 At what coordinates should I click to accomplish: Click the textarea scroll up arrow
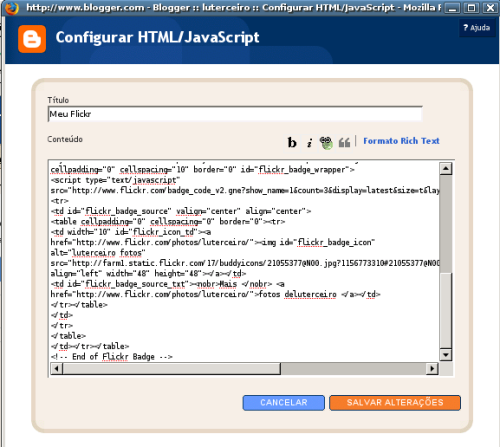(x=446, y=169)
